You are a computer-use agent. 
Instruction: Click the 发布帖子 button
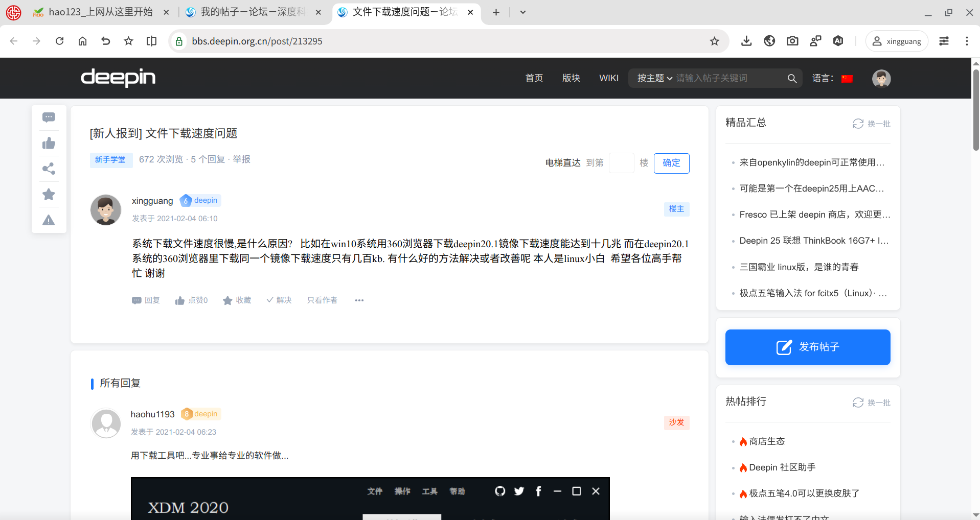[808, 347]
